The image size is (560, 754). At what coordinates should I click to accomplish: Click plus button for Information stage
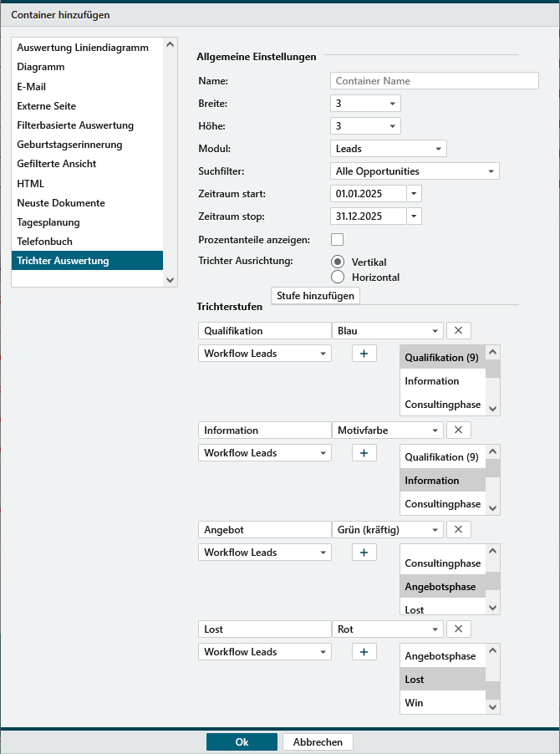coord(364,453)
